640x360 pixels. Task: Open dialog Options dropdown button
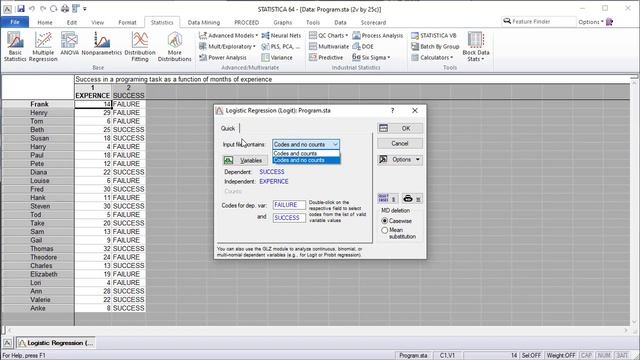pos(400,160)
